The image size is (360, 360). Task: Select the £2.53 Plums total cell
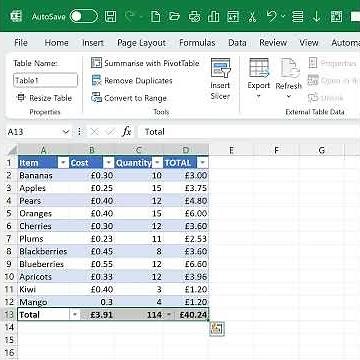point(186,239)
